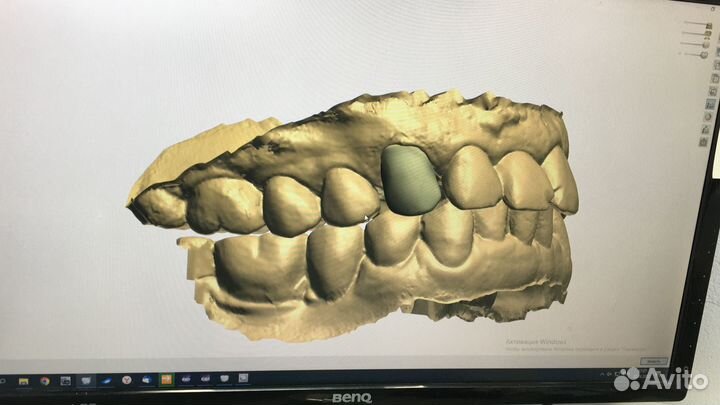Show hidden system tray icons chevron

[x=602, y=374]
